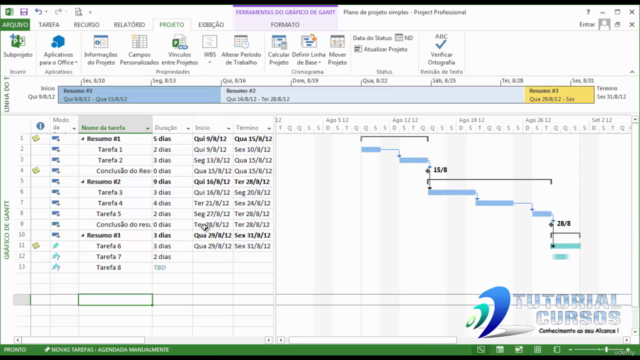This screenshot has height=360, width=640.
Task: Open the Help question mark
Action: pyautogui.click(x=588, y=12)
